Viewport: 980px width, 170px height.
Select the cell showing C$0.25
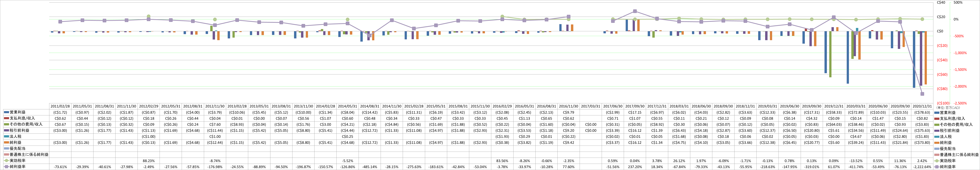coord(348,137)
